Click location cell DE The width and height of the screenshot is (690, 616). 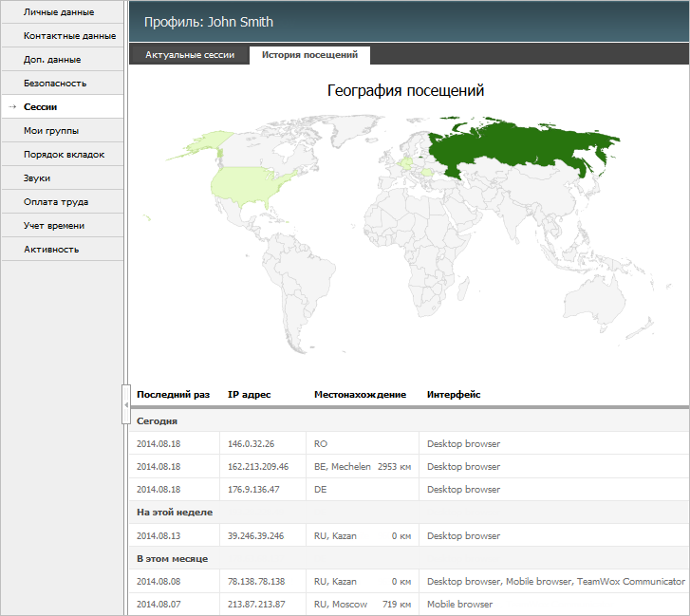pos(321,489)
